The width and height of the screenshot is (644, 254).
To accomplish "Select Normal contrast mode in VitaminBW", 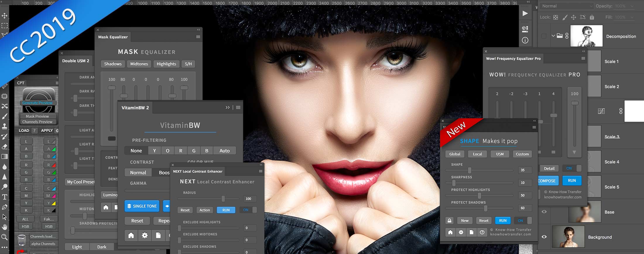I will pos(138,173).
